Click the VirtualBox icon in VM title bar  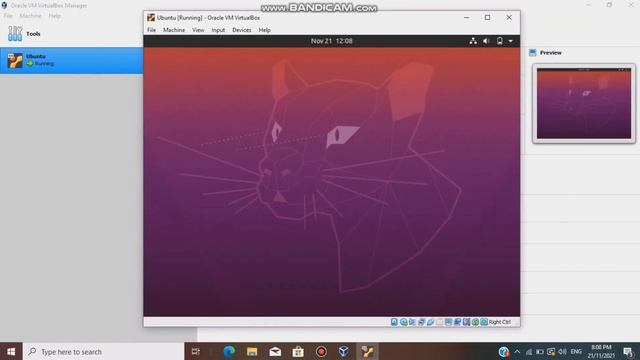tap(151, 18)
